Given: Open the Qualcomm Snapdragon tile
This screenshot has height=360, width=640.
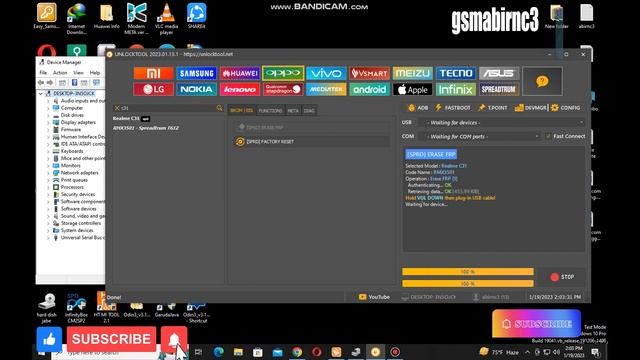Looking at the screenshot, I should click(283, 89).
